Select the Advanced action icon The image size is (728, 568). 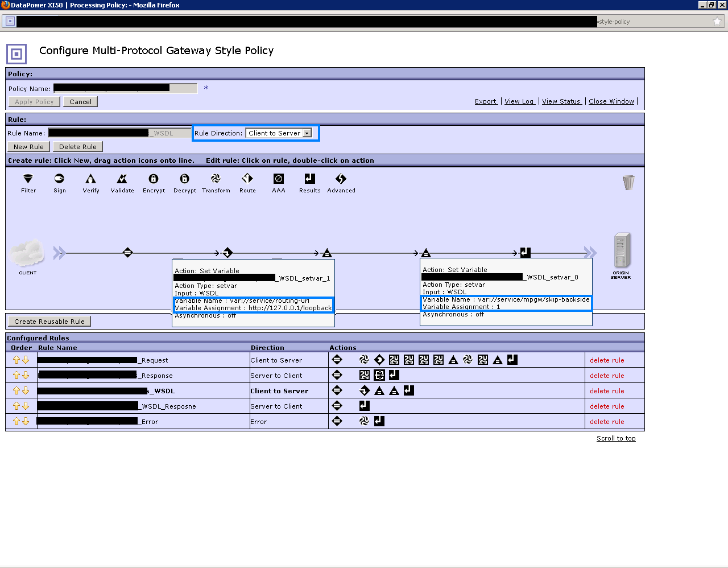341,179
